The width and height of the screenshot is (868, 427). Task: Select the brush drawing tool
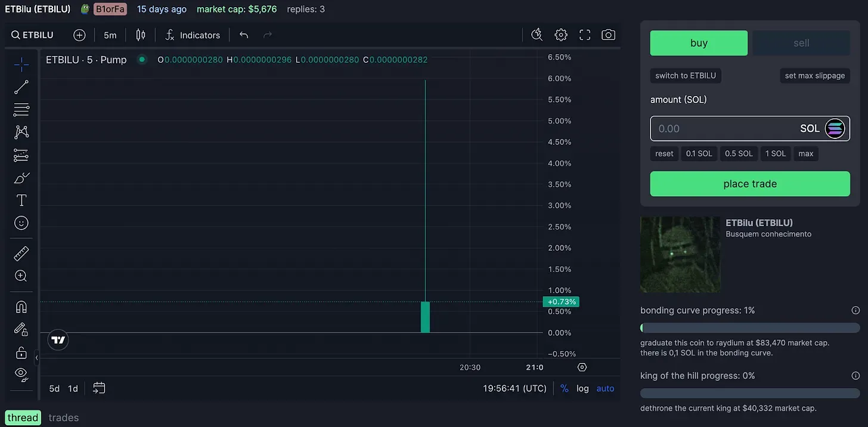21,178
